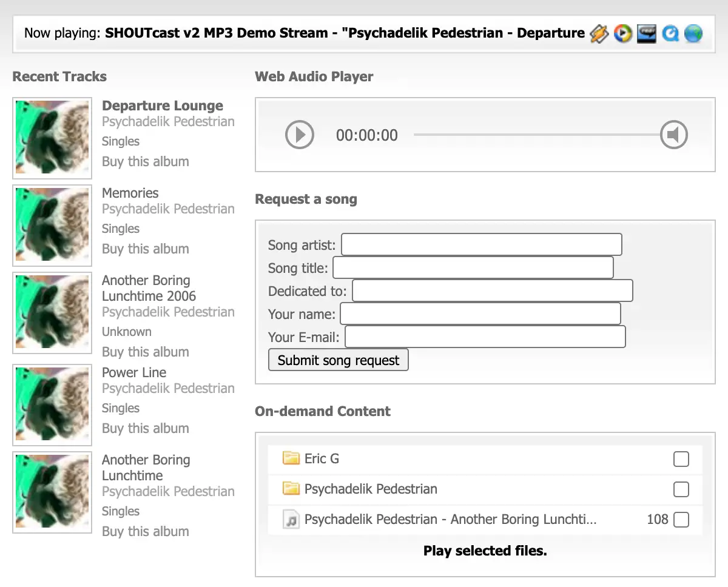Submit the song request
The height and width of the screenshot is (587, 728).
[x=339, y=360]
